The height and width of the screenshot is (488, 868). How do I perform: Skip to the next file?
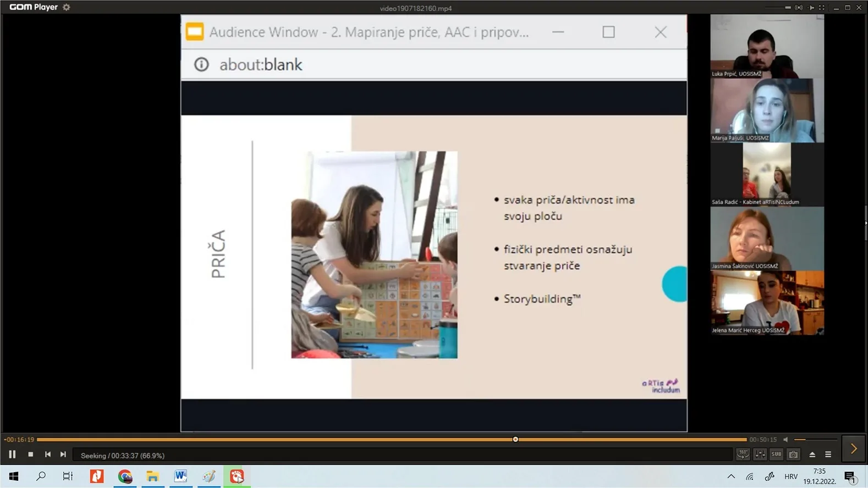click(63, 454)
